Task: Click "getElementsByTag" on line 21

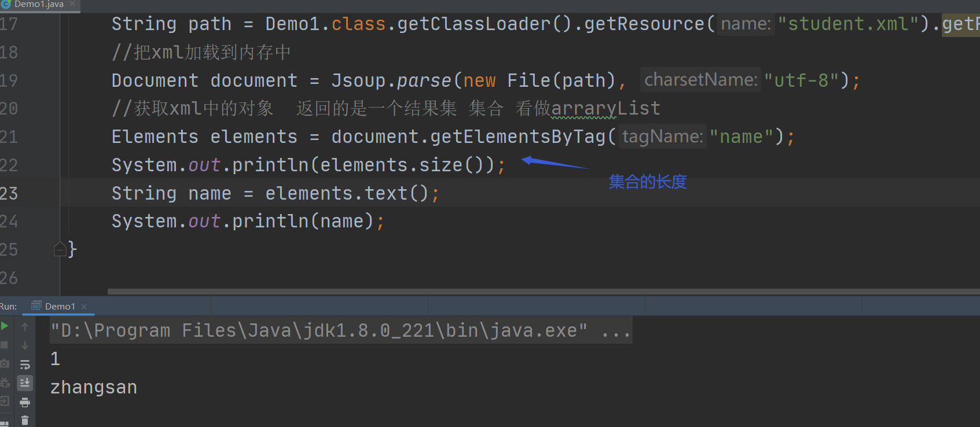Action: click(517, 137)
